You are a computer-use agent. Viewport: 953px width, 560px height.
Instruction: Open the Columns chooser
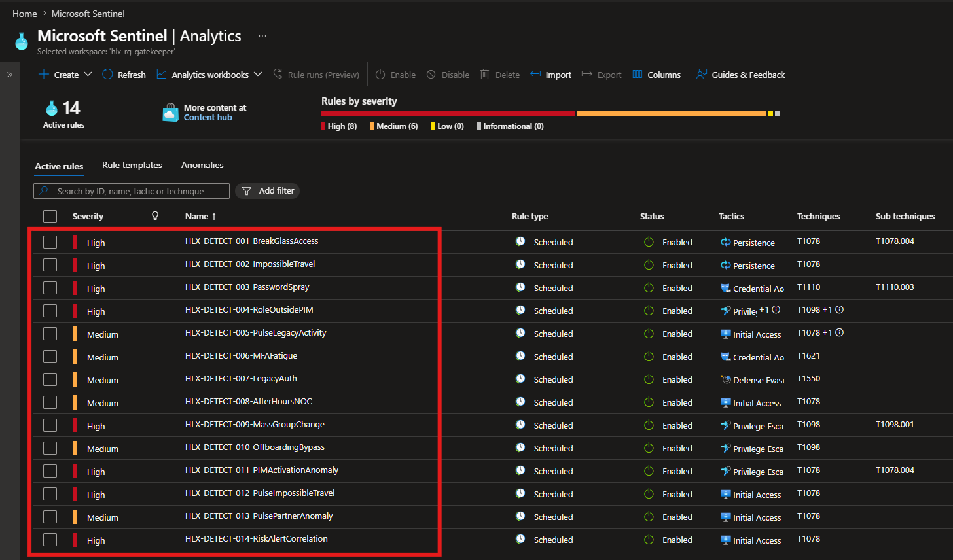pos(656,75)
